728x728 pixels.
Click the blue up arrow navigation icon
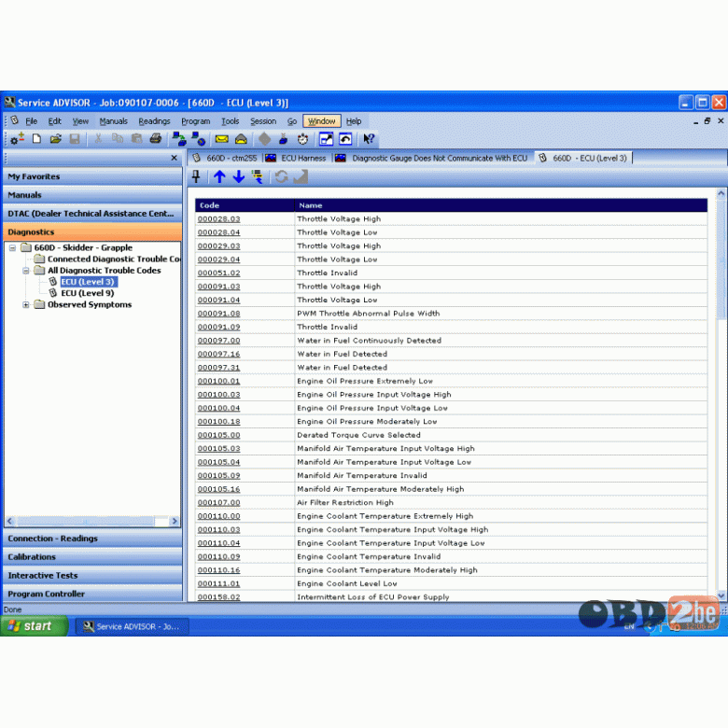click(x=219, y=176)
